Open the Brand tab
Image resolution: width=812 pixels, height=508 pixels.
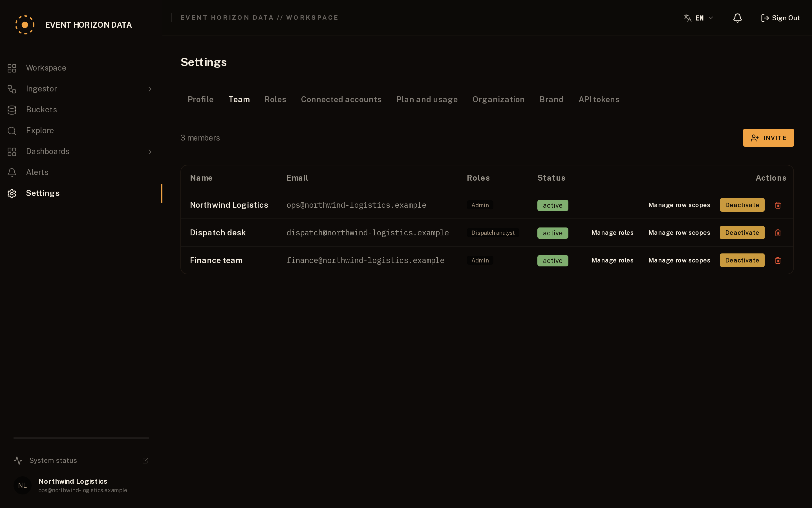[x=551, y=99]
